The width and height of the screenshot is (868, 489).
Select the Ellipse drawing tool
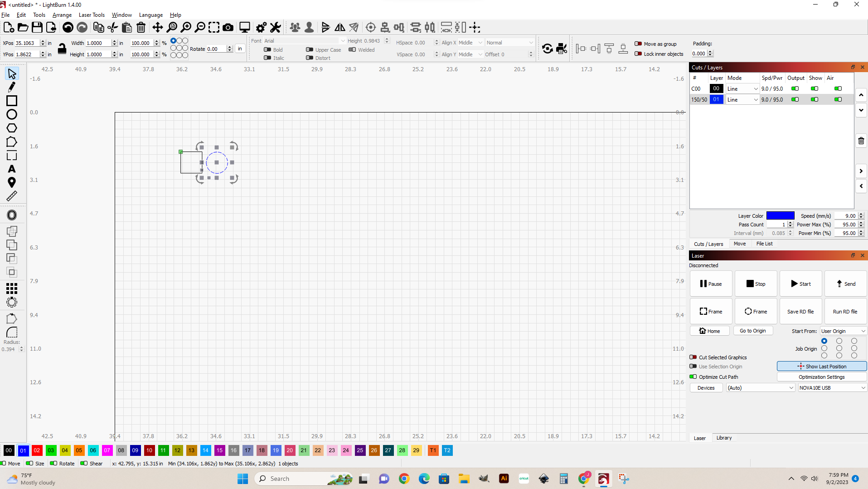pos(12,114)
